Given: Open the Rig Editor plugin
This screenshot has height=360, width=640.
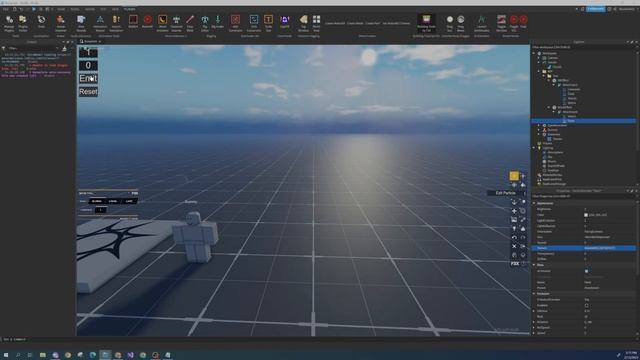Looking at the screenshot, I should tap(205, 23).
